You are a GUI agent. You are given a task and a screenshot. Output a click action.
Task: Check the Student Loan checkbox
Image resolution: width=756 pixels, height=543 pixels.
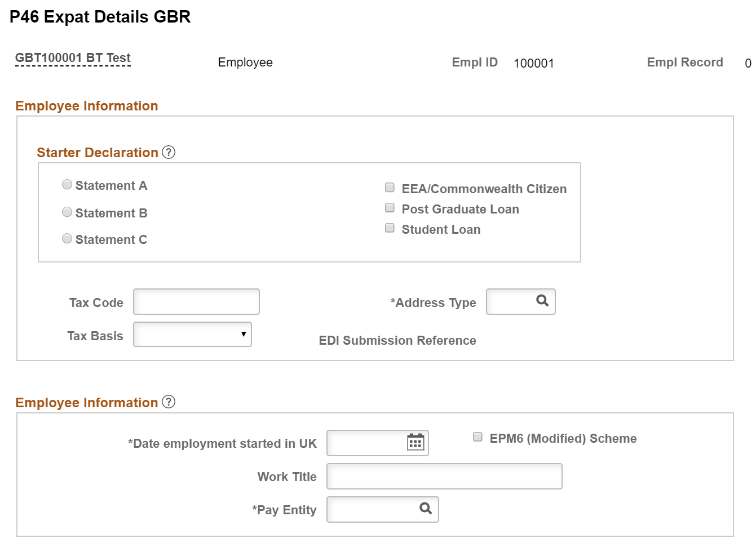tap(390, 228)
